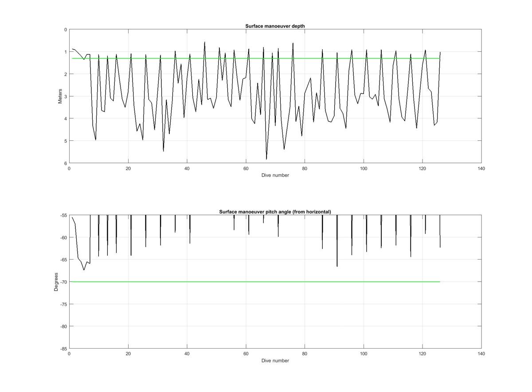Select the '-70' tick on pitch plot
Image resolution: width=532 pixels, height=392 pixels.
(x=63, y=282)
